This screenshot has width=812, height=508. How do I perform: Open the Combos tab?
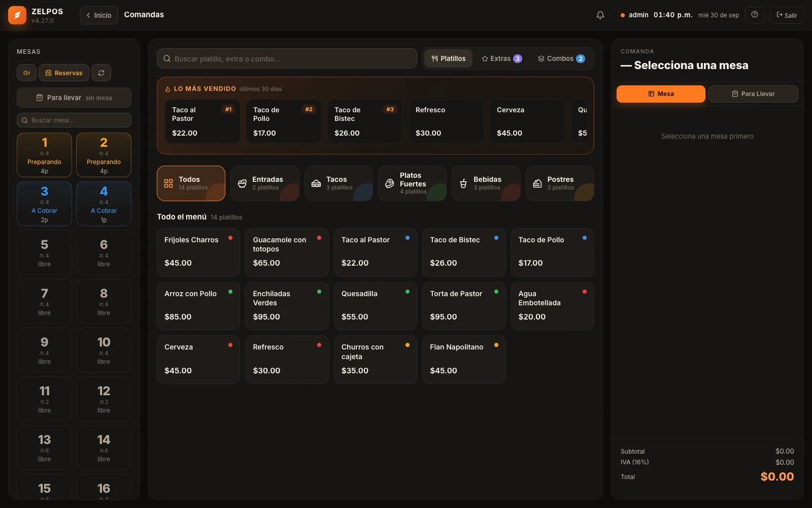point(561,59)
